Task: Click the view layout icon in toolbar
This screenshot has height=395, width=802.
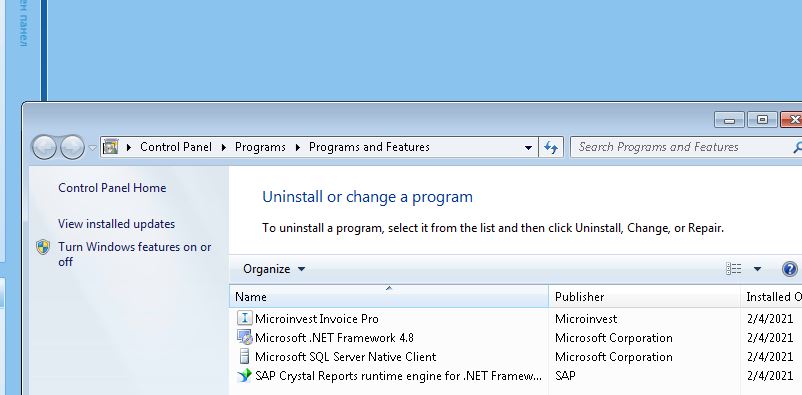Action: click(x=733, y=269)
